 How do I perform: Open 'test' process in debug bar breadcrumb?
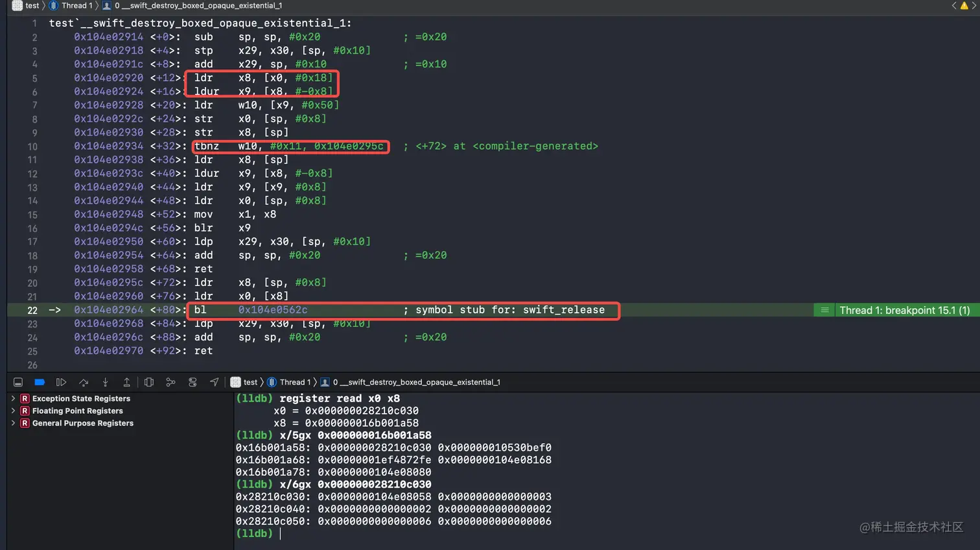click(250, 383)
